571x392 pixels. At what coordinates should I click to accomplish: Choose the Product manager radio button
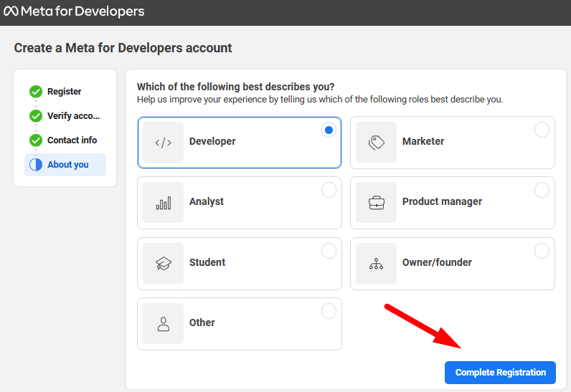(542, 190)
